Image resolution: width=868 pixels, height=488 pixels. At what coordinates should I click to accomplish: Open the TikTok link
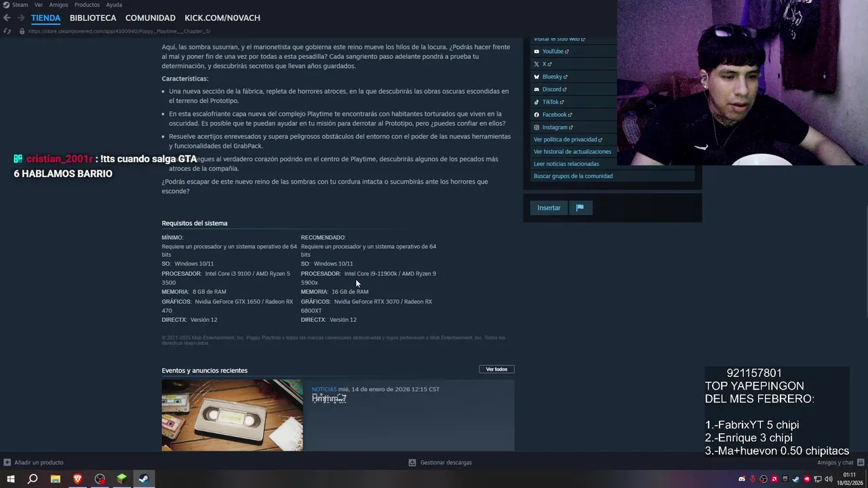(x=550, y=102)
